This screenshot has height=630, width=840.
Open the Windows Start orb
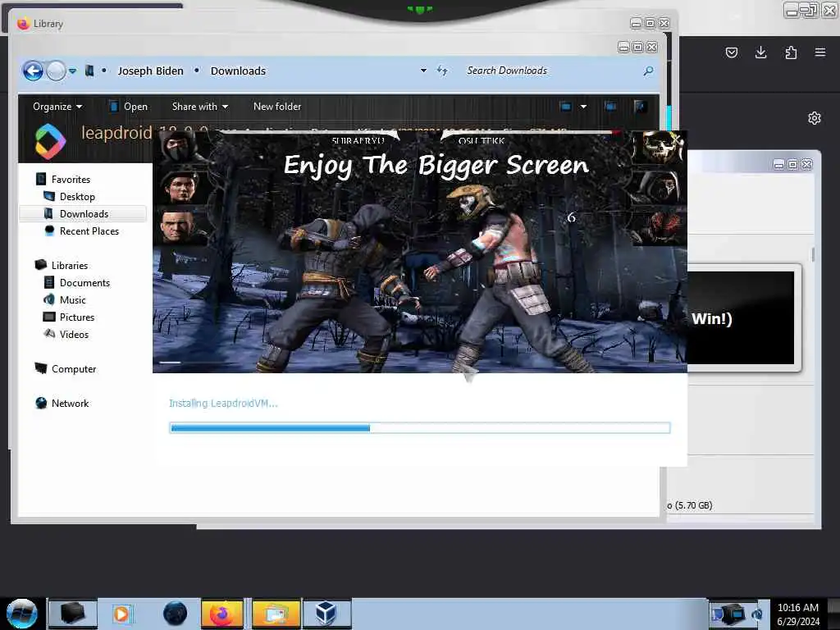point(22,614)
